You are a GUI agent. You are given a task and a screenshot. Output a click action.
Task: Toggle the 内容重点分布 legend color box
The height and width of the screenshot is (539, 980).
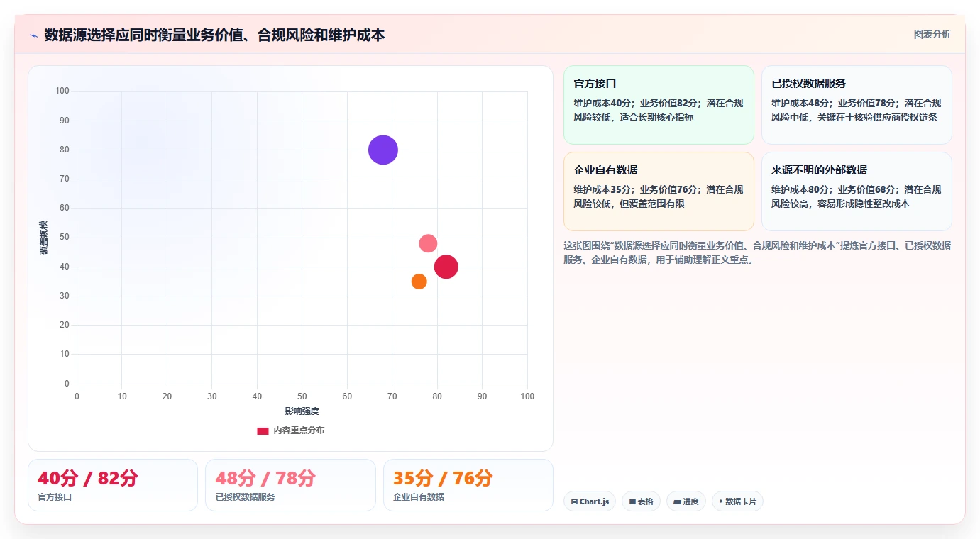point(263,430)
